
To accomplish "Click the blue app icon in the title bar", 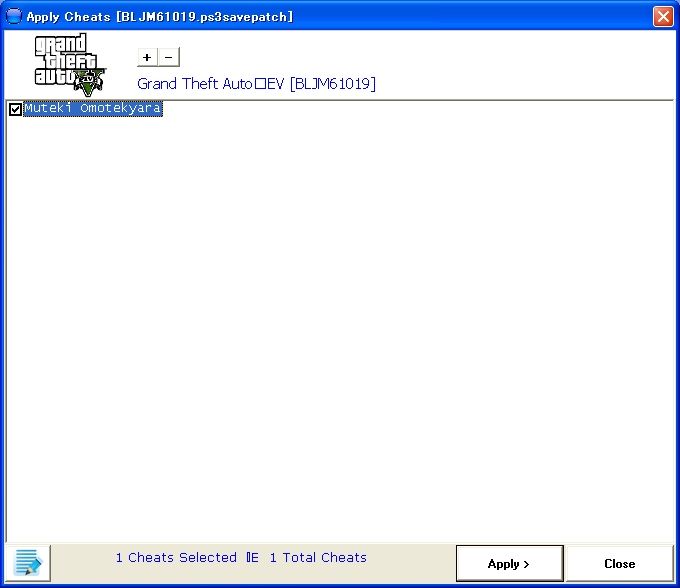I will pyautogui.click(x=14, y=16).
